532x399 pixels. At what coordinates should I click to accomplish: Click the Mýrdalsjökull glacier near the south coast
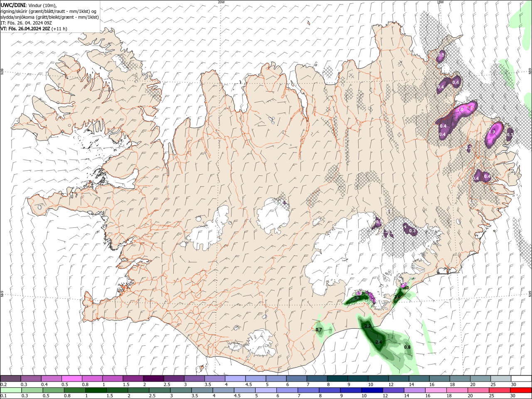pos(260,343)
